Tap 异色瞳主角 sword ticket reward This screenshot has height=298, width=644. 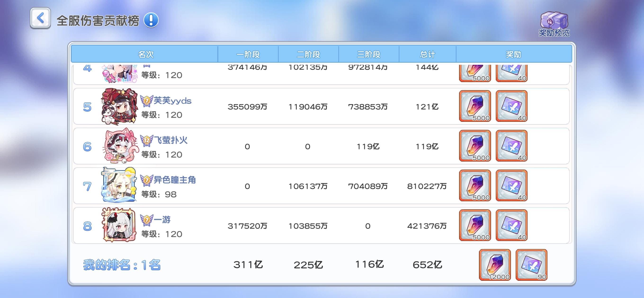511,186
